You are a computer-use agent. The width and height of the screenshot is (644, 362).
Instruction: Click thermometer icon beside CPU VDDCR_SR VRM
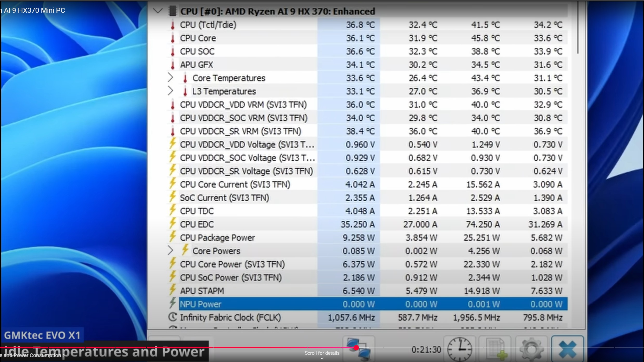[x=173, y=131]
